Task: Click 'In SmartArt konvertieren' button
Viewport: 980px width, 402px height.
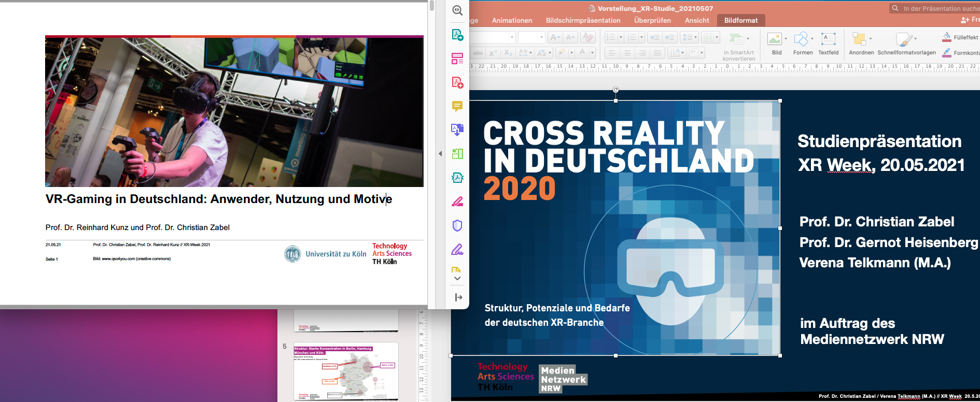Action: [x=739, y=47]
